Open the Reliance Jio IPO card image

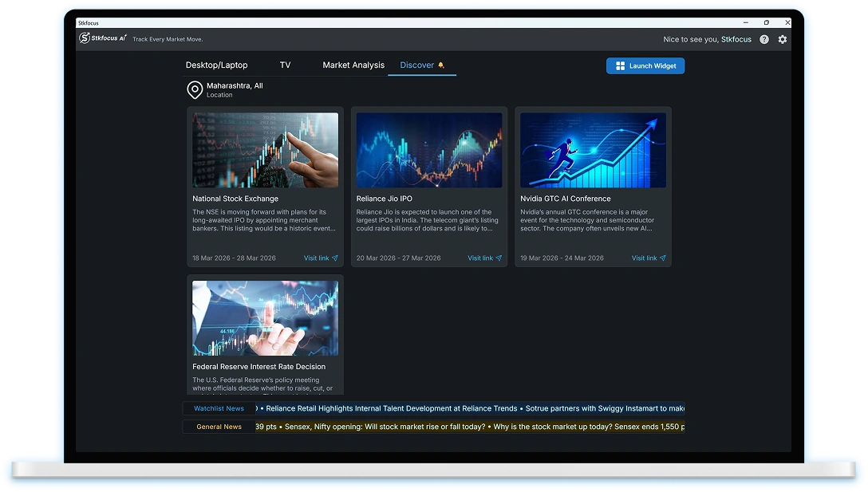point(429,150)
